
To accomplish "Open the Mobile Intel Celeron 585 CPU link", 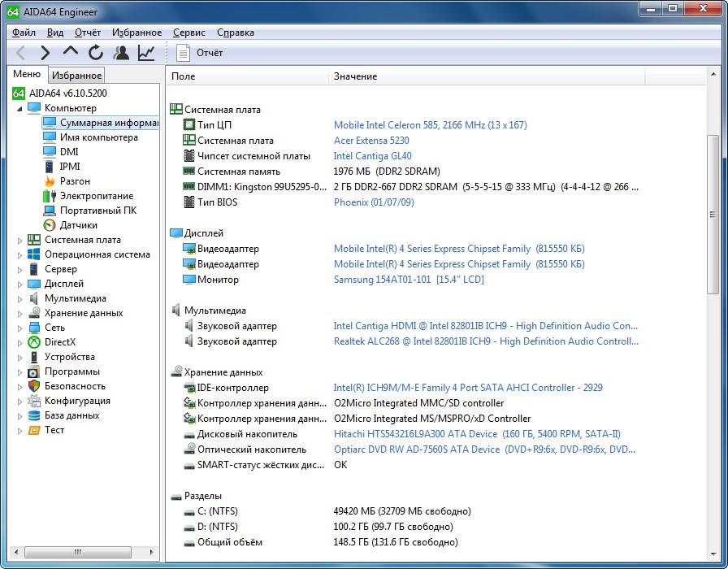I will tap(430, 125).
